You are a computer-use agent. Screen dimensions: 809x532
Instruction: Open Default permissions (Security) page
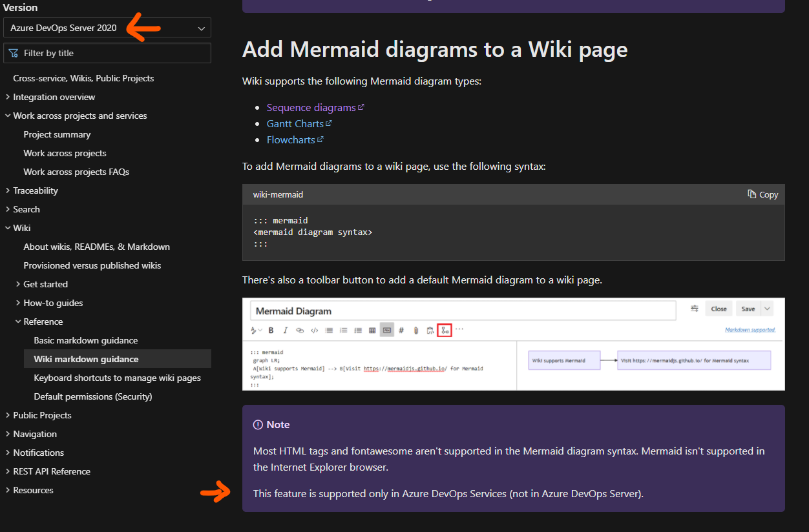click(93, 396)
